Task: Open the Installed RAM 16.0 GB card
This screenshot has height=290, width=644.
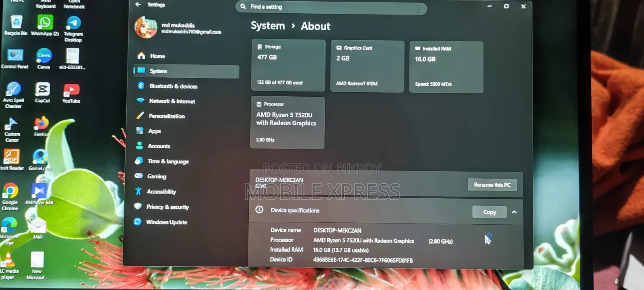Action: [x=446, y=67]
